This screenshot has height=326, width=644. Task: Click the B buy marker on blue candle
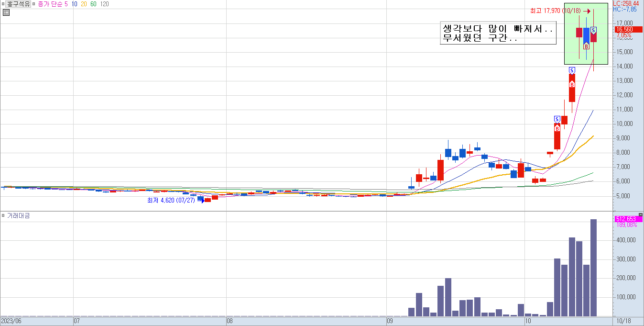[x=586, y=46]
